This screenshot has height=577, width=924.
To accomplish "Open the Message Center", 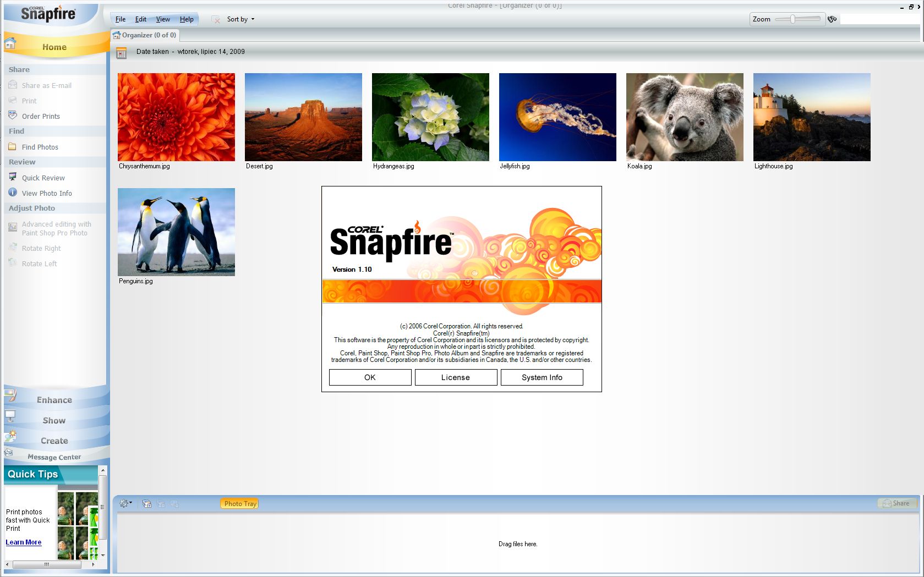I will tap(54, 457).
